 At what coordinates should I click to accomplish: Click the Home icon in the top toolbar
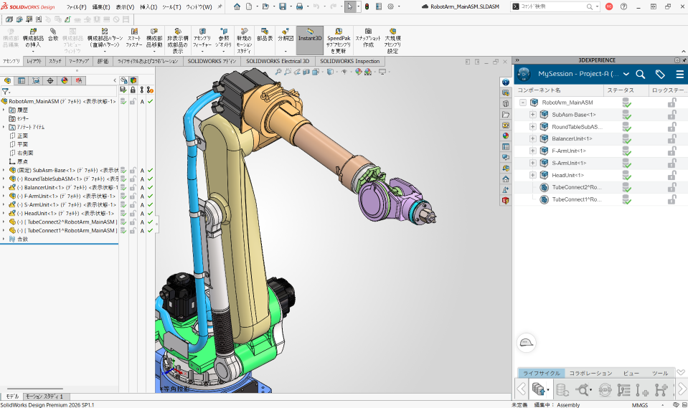[237, 7]
